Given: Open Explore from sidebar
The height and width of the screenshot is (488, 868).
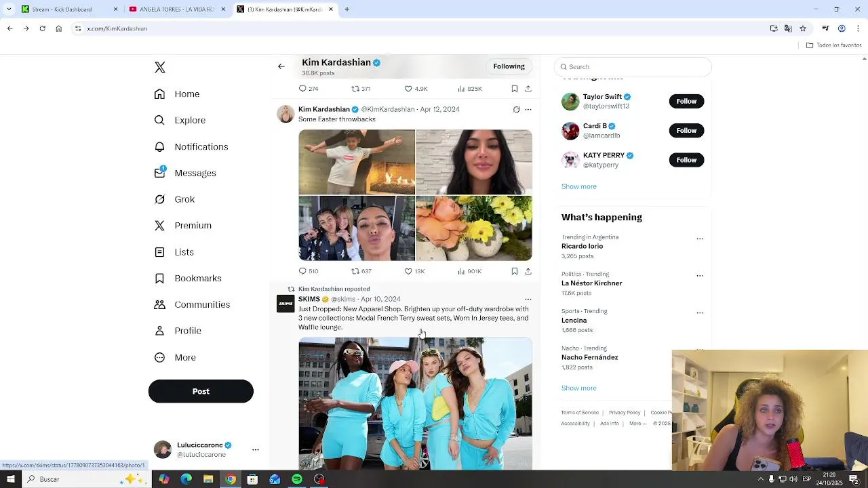Looking at the screenshot, I should 180,120.
